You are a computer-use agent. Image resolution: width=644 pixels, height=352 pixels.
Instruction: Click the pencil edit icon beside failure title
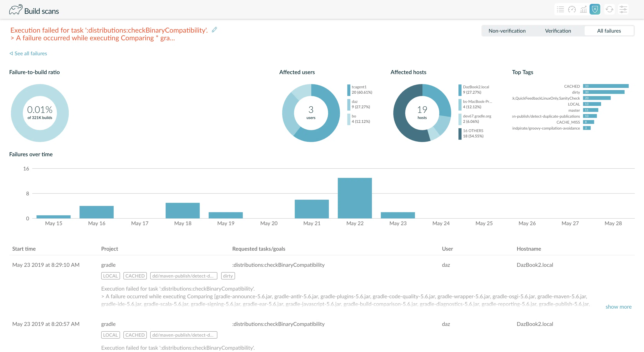tap(214, 30)
